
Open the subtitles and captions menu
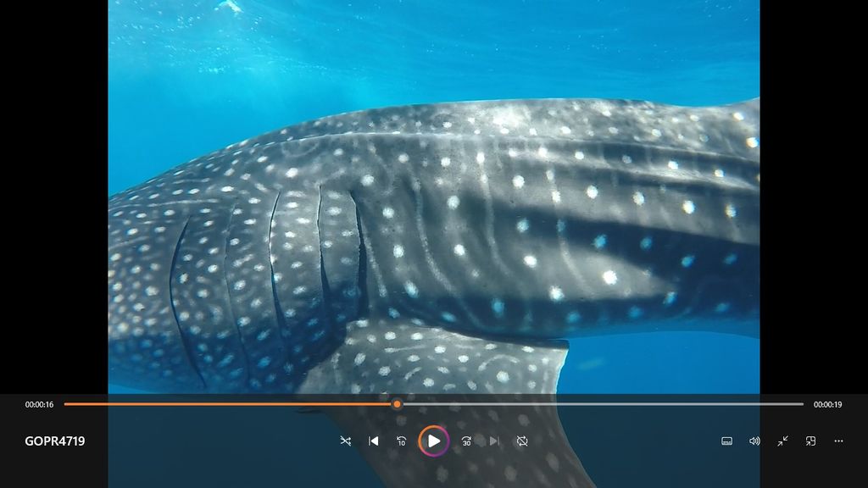(x=726, y=441)
